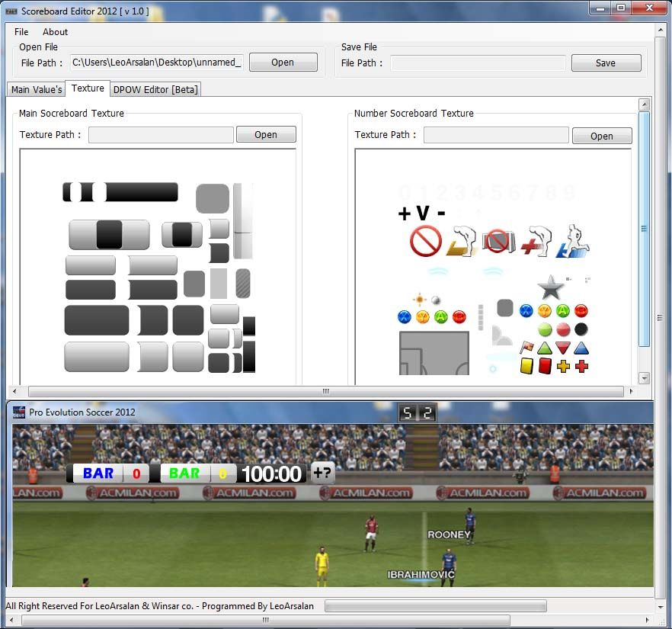Select the green up triangle icon
This screenshot has height=629, width=672.
[545, 348]
